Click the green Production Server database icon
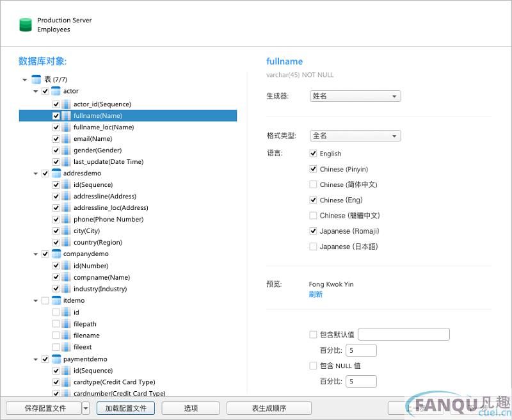The height and width of the screenshot is (420, 512). tap(25, 25)
